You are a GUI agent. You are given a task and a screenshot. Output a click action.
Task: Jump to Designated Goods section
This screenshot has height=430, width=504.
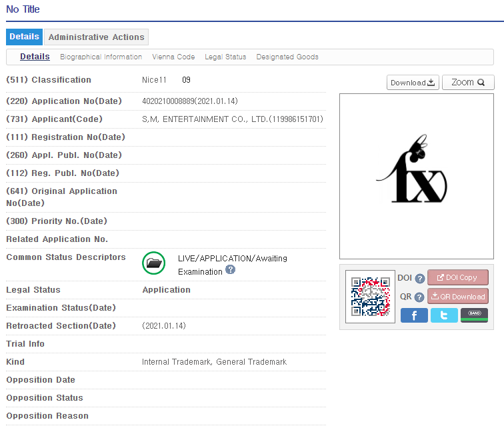pos(287,57)
